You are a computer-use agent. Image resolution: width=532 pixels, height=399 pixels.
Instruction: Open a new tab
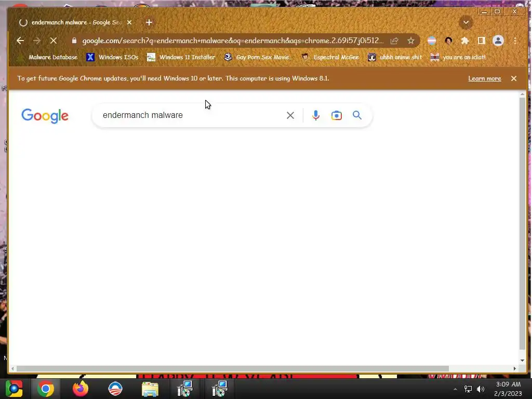click(x=149, y=22)
